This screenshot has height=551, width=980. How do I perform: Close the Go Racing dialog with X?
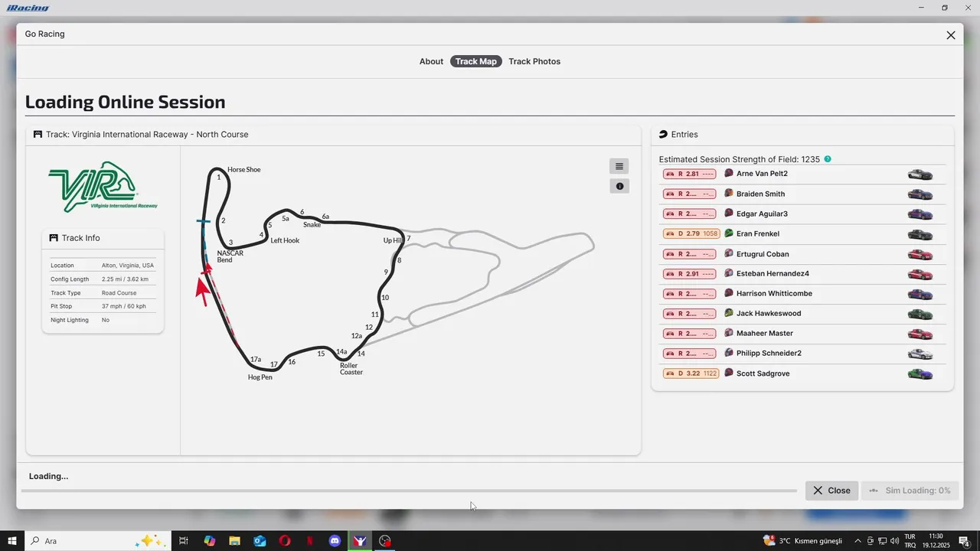[x=951, y=35]
